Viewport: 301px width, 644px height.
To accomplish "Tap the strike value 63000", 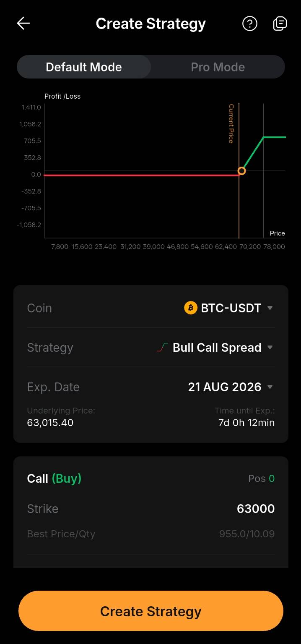I will click(x=256, y=509).
